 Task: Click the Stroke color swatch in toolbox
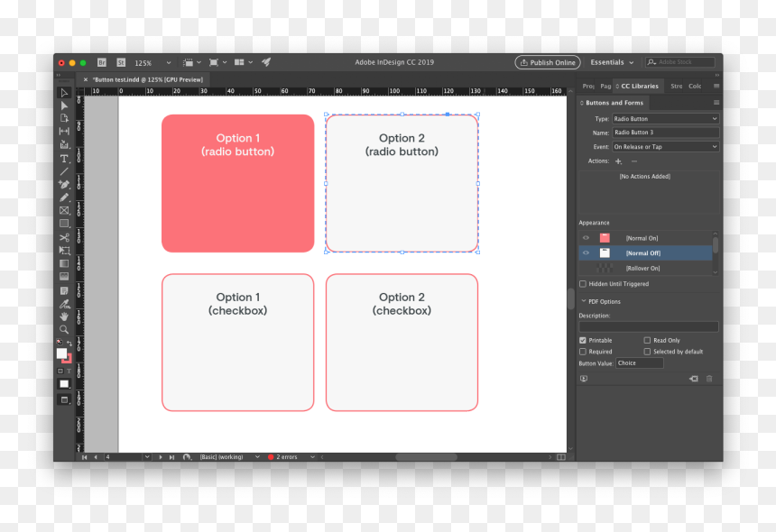click(x=69, y=360)
